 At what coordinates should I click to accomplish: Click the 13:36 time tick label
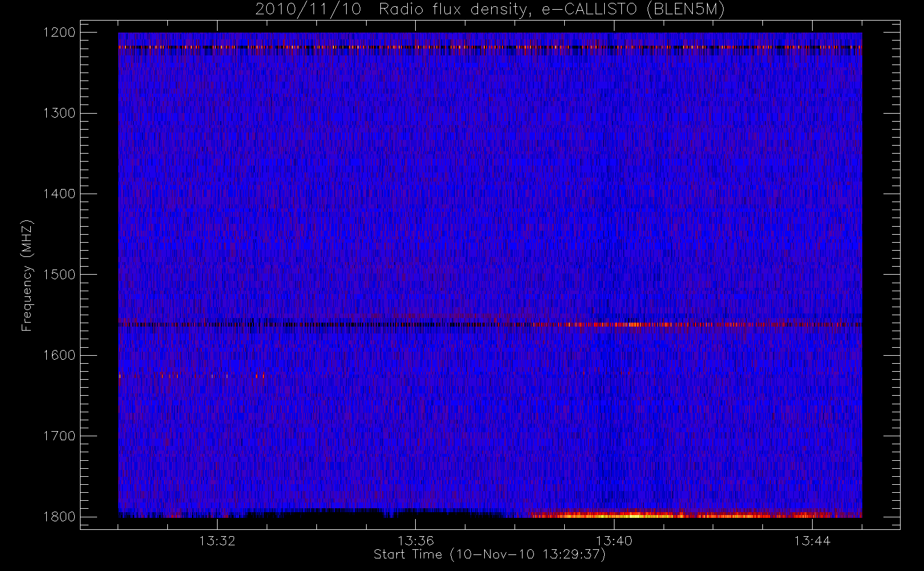[x=416, y=540]
